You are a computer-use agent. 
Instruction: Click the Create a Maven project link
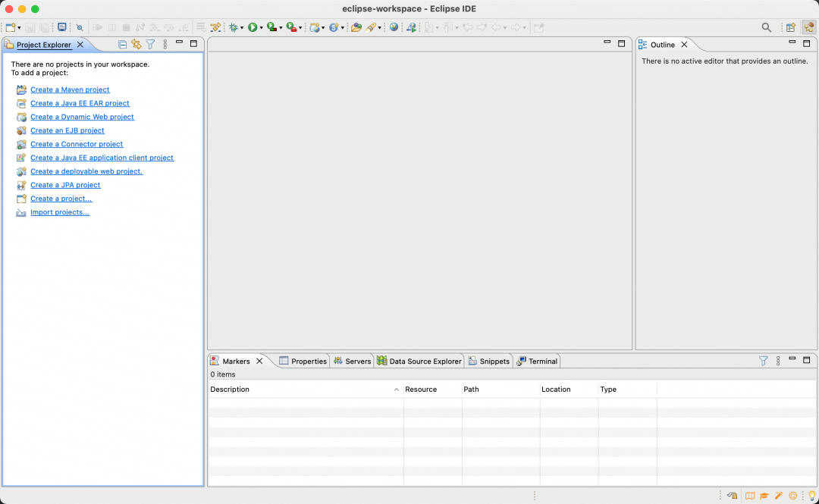(70, 89)
